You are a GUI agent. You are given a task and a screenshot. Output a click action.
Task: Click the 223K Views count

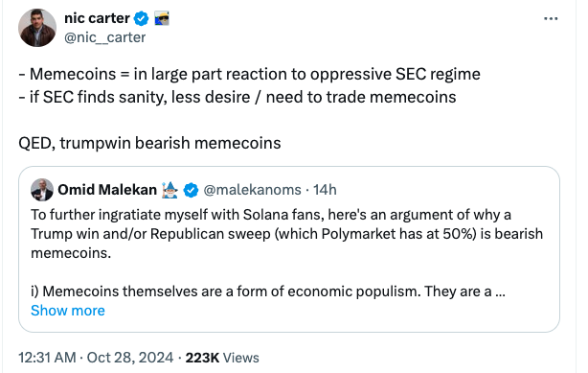point(222,358)
